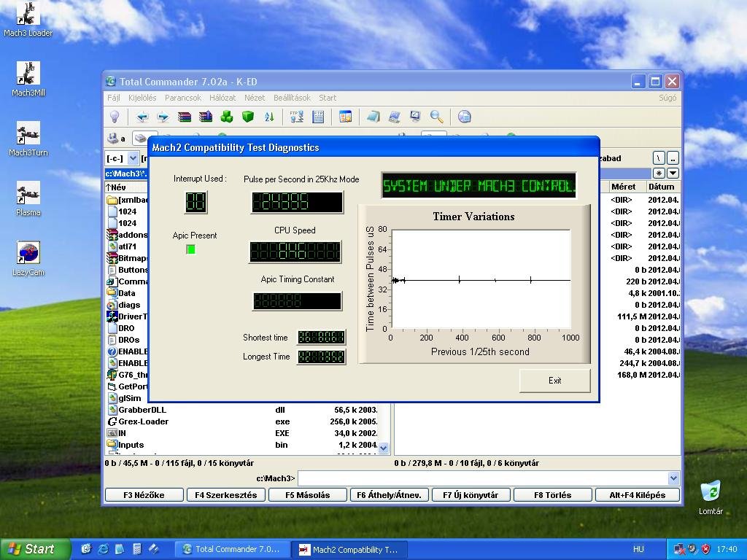Click Internet Explorer quick launch icon

(103, 549)
